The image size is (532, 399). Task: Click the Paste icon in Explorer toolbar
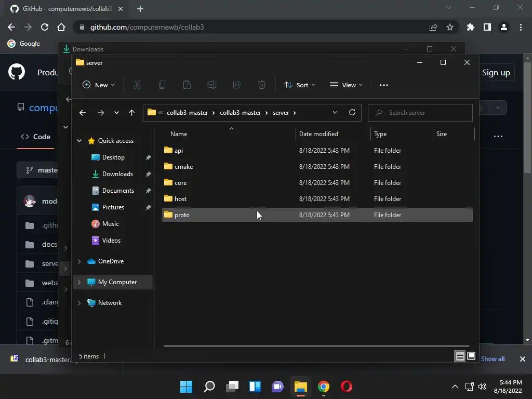coord(187,85)
